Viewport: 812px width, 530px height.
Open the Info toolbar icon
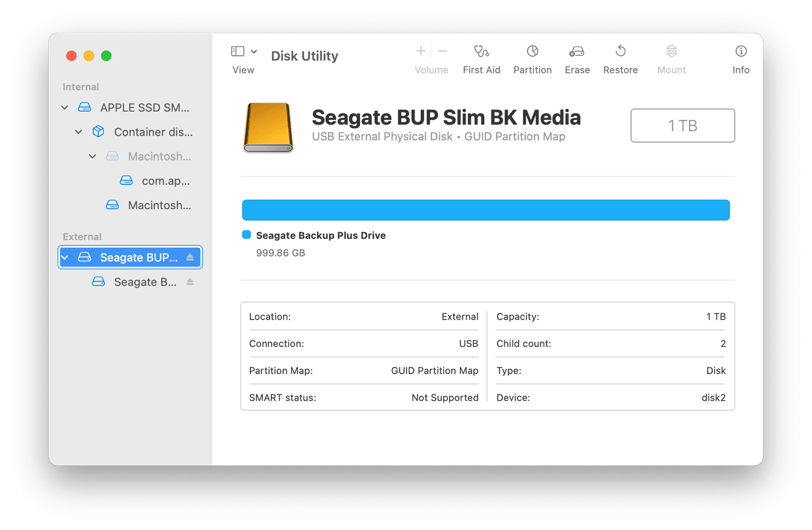tap(741, 51)
